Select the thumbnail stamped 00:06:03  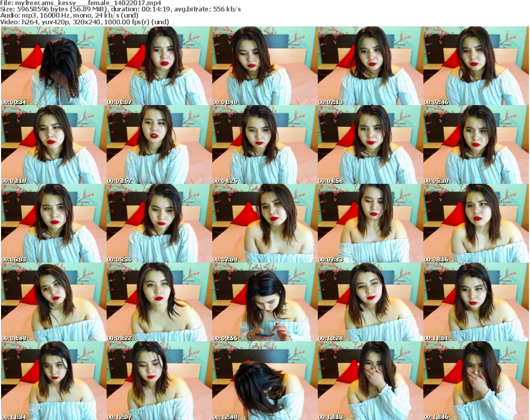click(x=53, y=223)
